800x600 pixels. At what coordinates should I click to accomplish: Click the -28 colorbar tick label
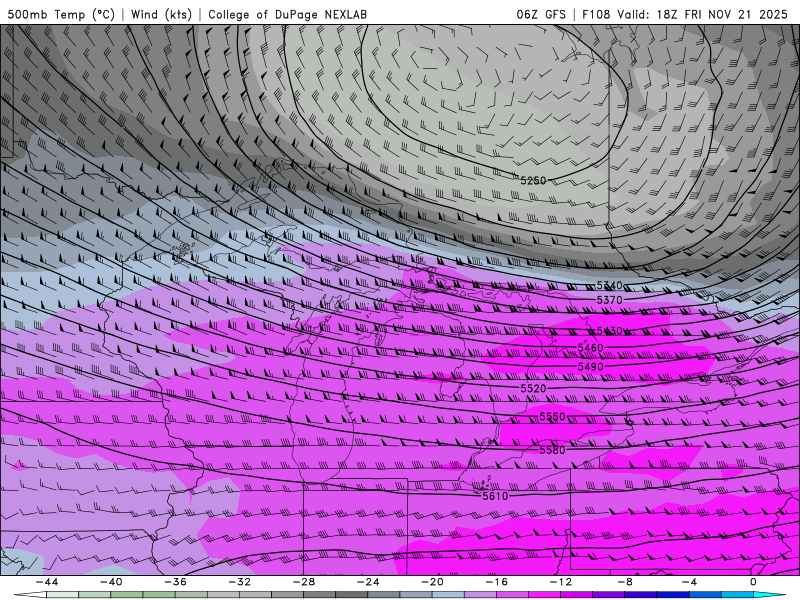(x=304, y=582)
